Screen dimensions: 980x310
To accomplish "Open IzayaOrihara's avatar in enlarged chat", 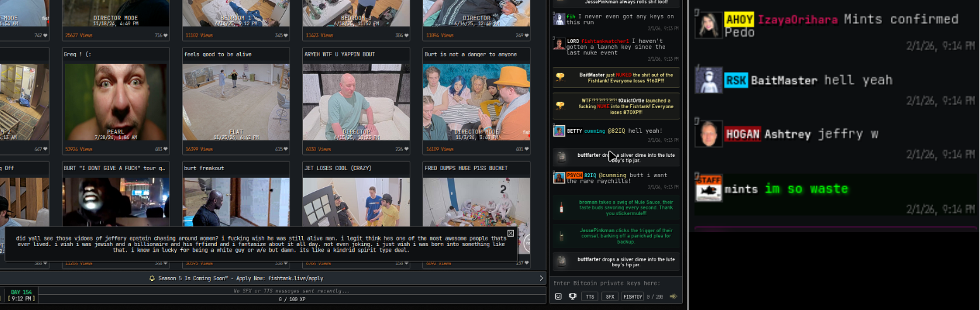I will pos(709,25).
